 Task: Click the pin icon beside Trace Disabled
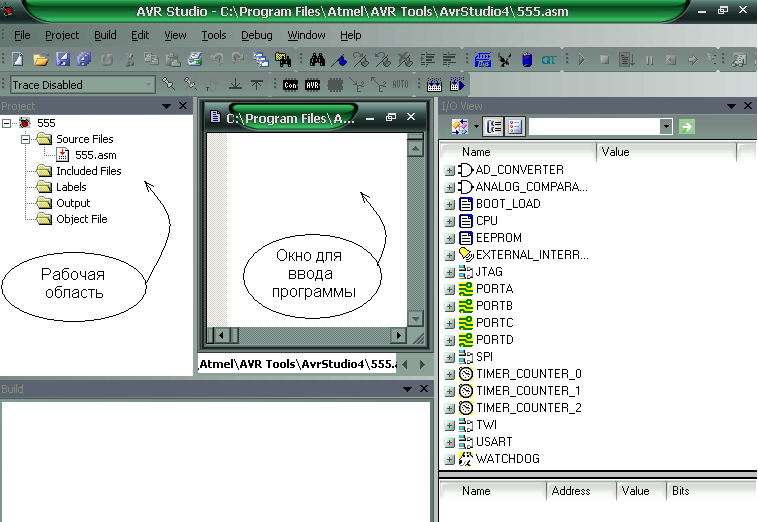(x=168, y=84)
